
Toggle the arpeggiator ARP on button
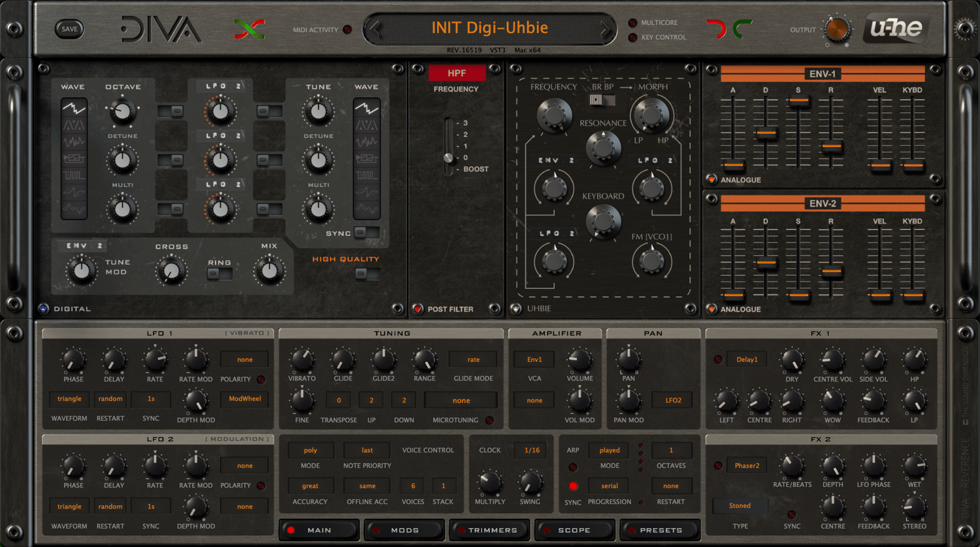[573, 467]
